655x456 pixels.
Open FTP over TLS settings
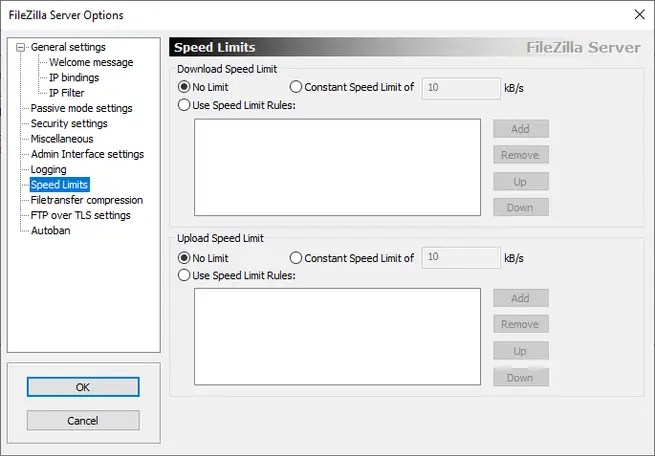point(80,215)
